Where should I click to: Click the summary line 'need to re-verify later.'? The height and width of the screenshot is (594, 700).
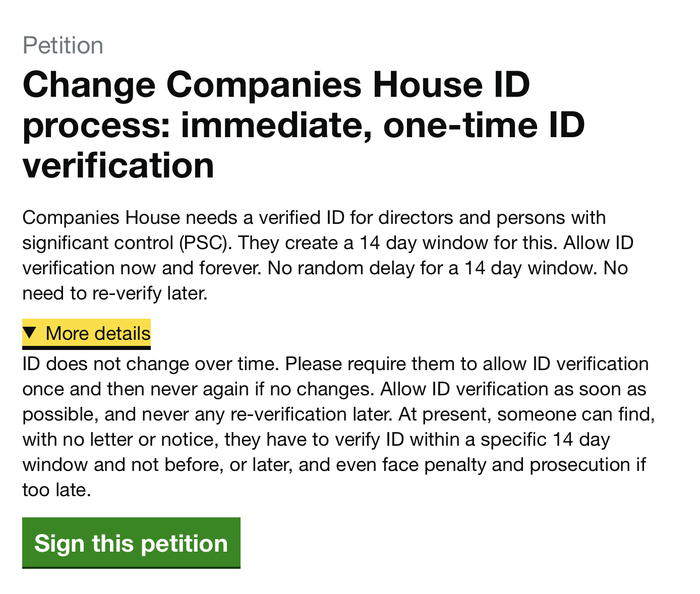(115, 293)
